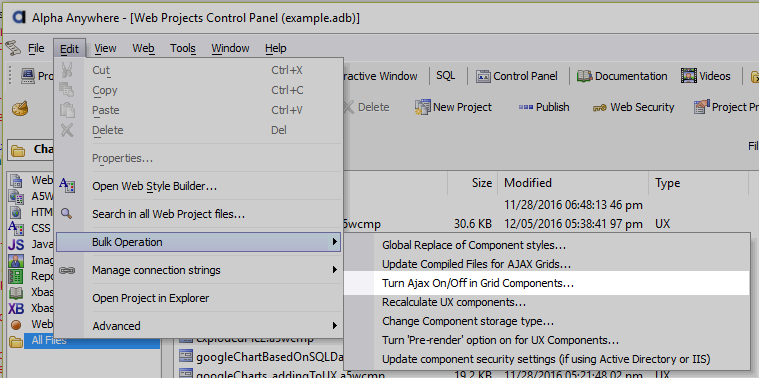Select Update component security settings

click(x=546, y=359)
